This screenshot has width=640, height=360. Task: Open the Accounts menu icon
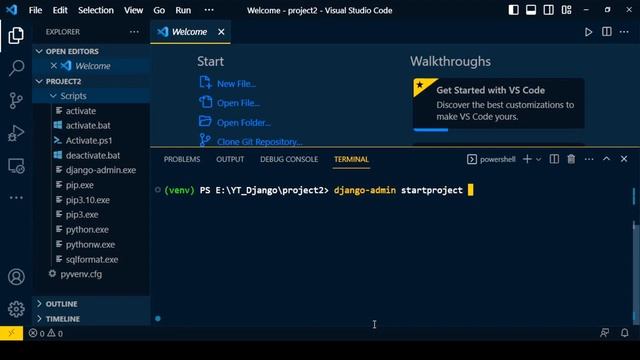tap(16, 277)
